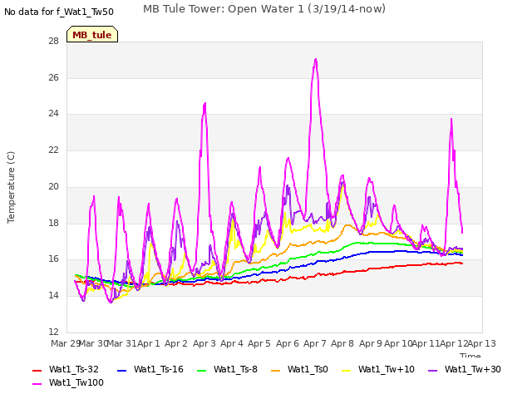Click the magenta Wat1_Tw100 legend swatch
The width and height of the screenshot is (532, 399).
click(x=37, y=384)
